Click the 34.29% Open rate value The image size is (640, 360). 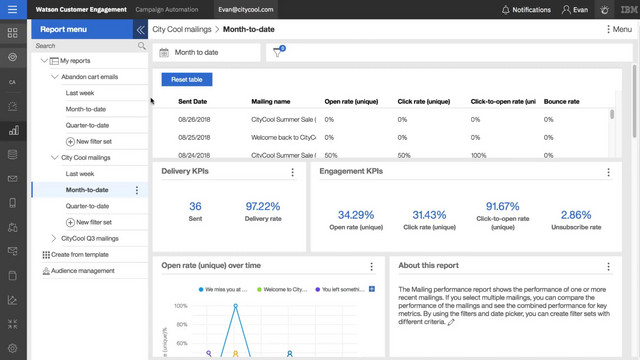click(x=356, y=215)
